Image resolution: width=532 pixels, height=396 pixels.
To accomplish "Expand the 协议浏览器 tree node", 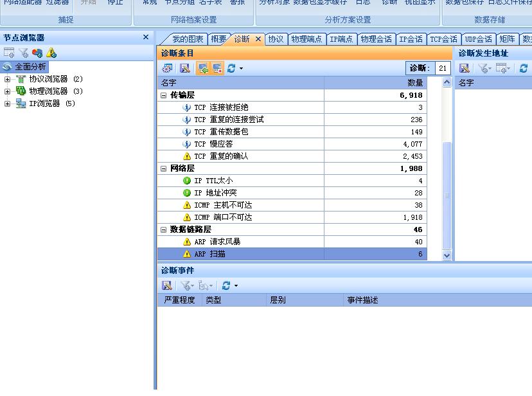I will (8, 78).
